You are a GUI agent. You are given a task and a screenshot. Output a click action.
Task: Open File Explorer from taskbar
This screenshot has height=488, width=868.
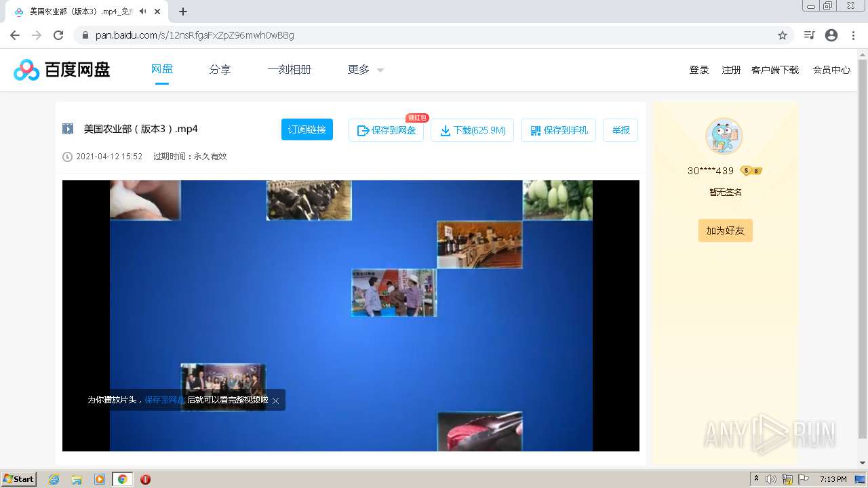(x=77, y=479)
